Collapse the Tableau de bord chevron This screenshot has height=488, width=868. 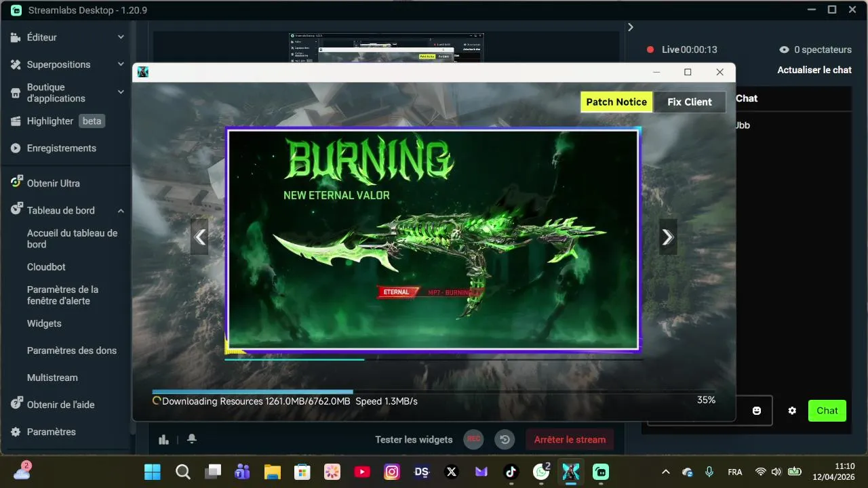(121, 211)
